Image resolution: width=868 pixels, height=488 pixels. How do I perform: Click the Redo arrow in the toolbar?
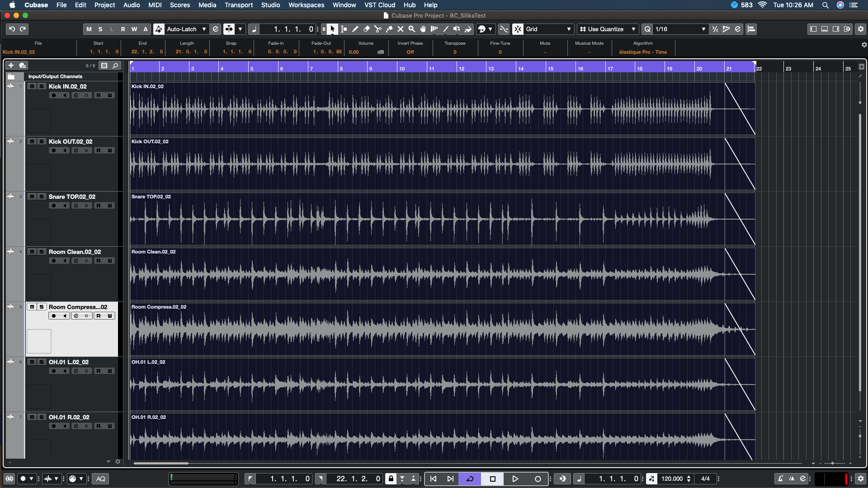point(23,29)
